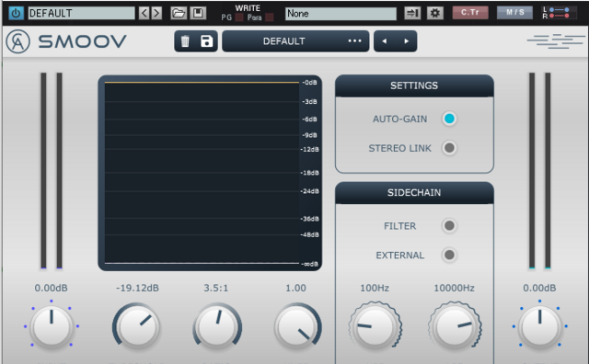Viewport: 589px width, 364px height.
Task: Toggle the plugin power bypass button
Action: tap(16, 13)
